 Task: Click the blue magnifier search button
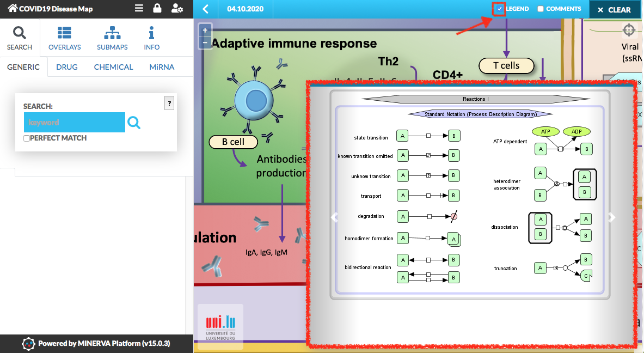click(134, 123)
